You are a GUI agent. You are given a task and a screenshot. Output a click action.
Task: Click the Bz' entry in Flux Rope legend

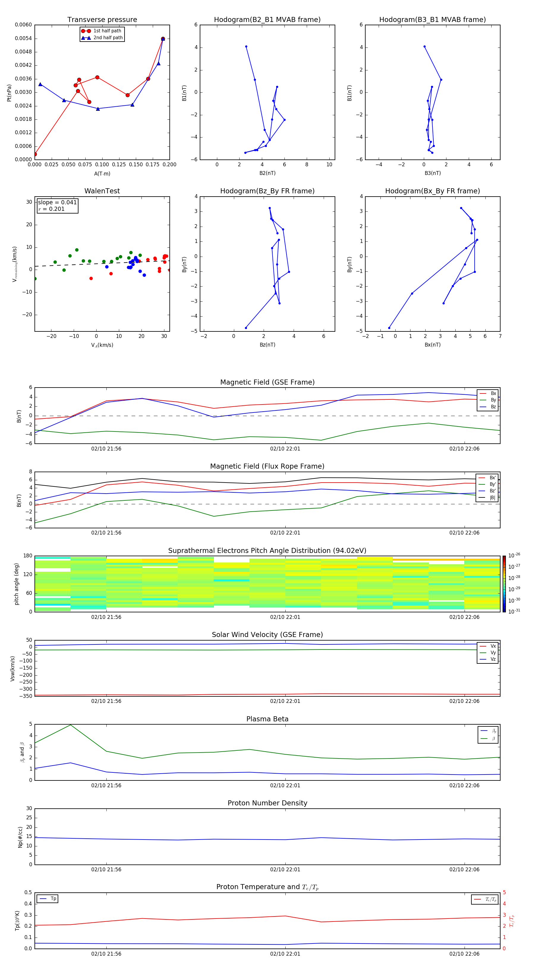pyautogui.click(x=487, y=491)
